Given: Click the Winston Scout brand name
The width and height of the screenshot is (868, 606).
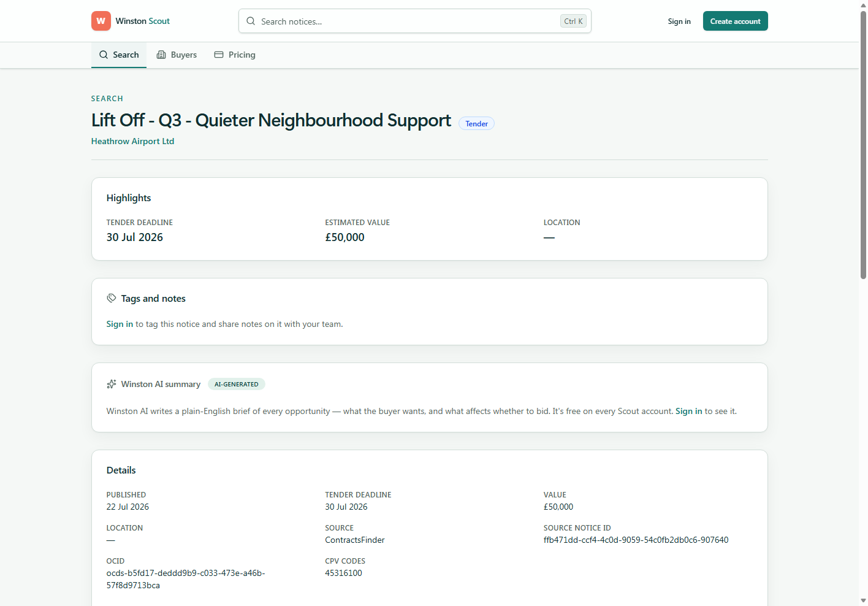Looking at the screenshot, I should (x=143, y=21).
